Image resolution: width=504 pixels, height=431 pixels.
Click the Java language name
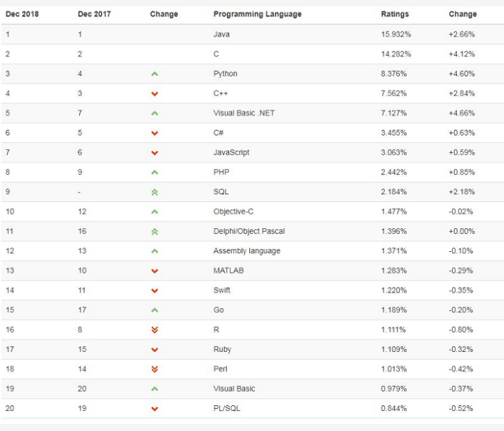tap(221, 34)
